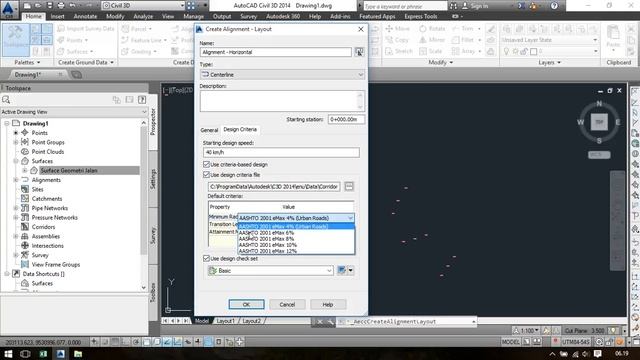The width and height of the screenshot is (640, 360).
Task: Click the Description text box
Action: [282, 100]
